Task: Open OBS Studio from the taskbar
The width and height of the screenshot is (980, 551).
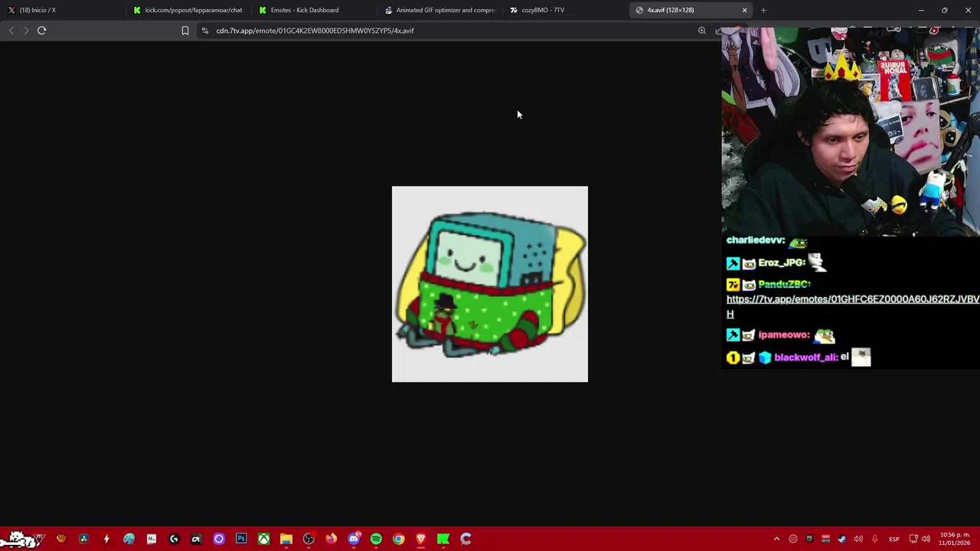Action: [x=309, y=539]
